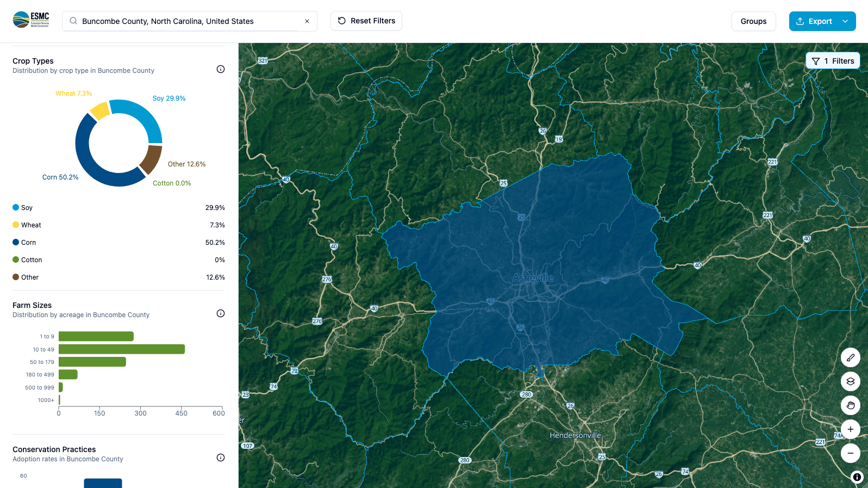The height and width of the screenshot is (488, 868).
Task: Zoom in on the map
Action: [851, 429]
